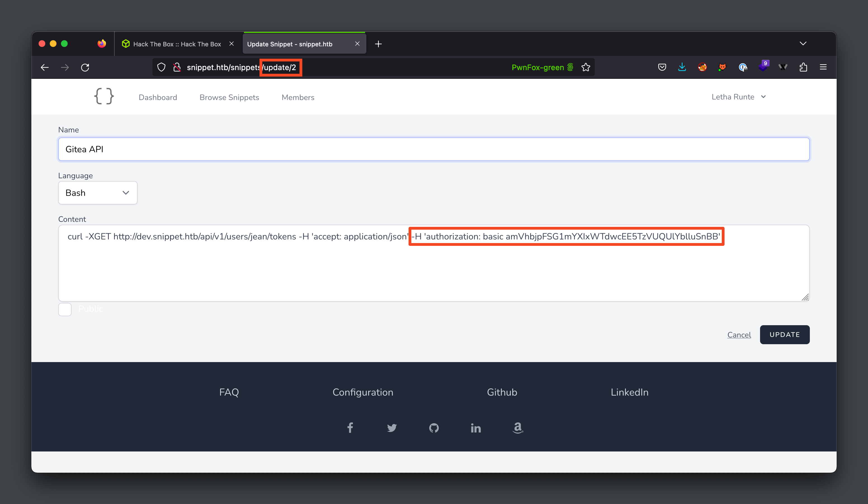Go back using the browser back arrow
The height and width of the screenshot is (504, 868).
(45, 67)
